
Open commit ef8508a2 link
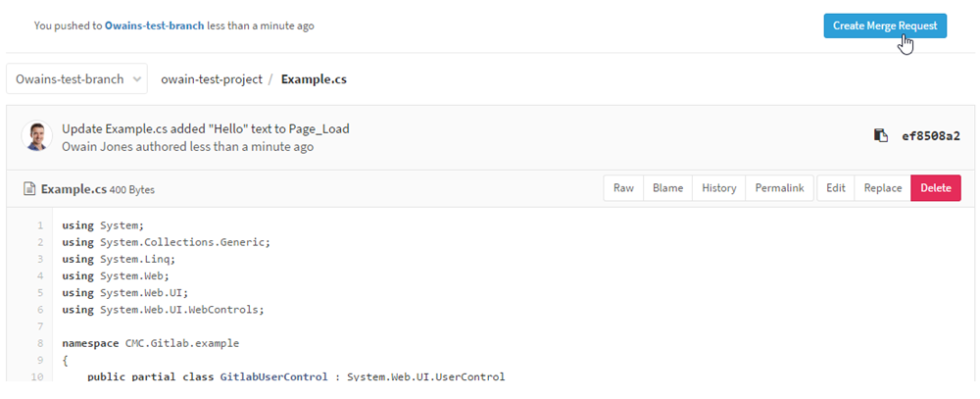tap(931, 135)
